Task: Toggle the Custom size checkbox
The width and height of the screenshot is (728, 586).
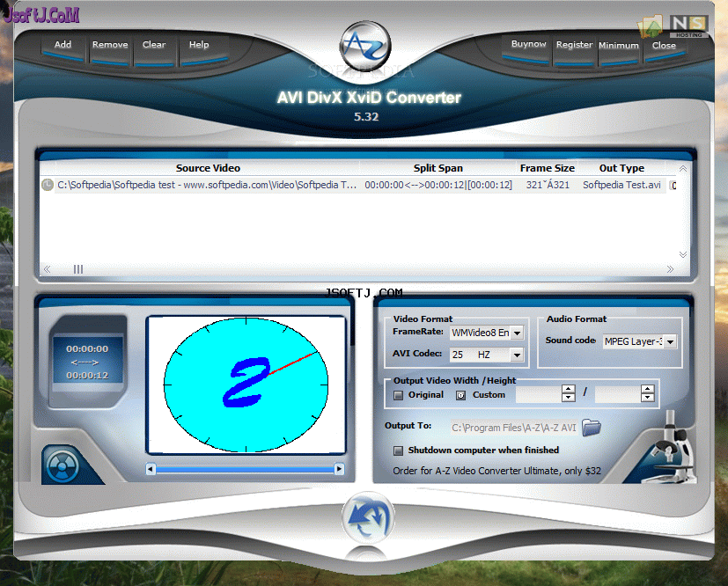Action: (x=460, y=395)
